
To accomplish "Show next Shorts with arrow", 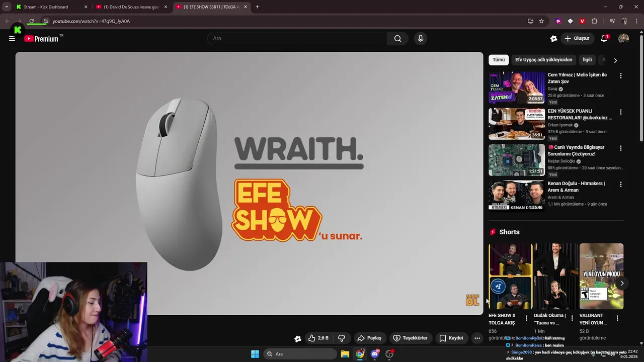I will (x=622, y=284).
